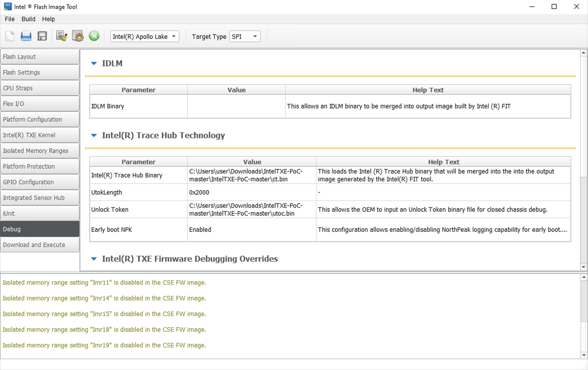The width and height of the screenshot is (588, 370).
Task: Select the Platform Configuration tab
Action: point(40,119)
